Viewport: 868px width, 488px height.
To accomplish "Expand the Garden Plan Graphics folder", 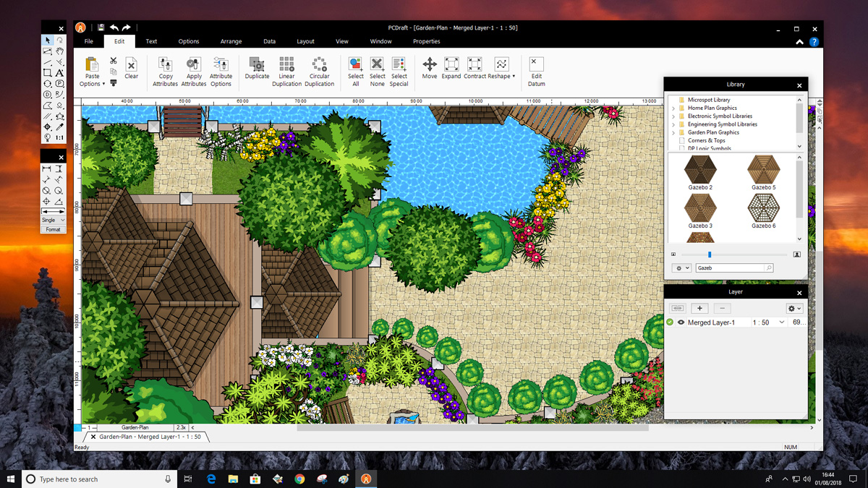I will [673, 132].
